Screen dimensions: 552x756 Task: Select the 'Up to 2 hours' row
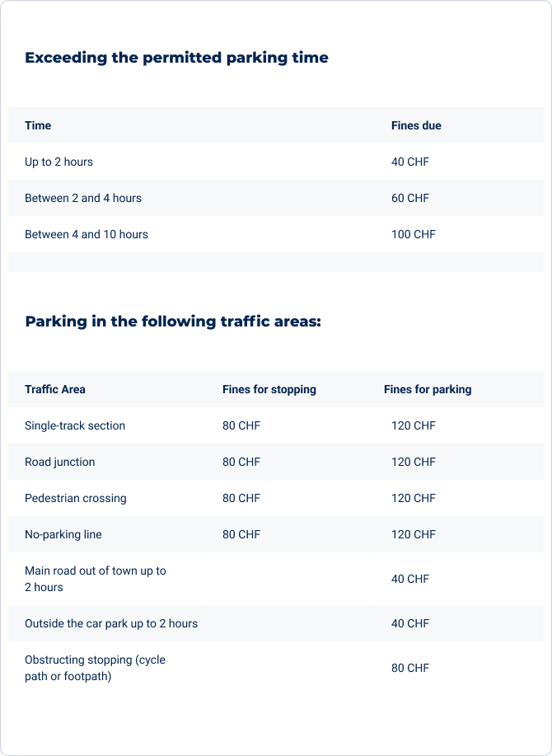(x=275, y=162)
